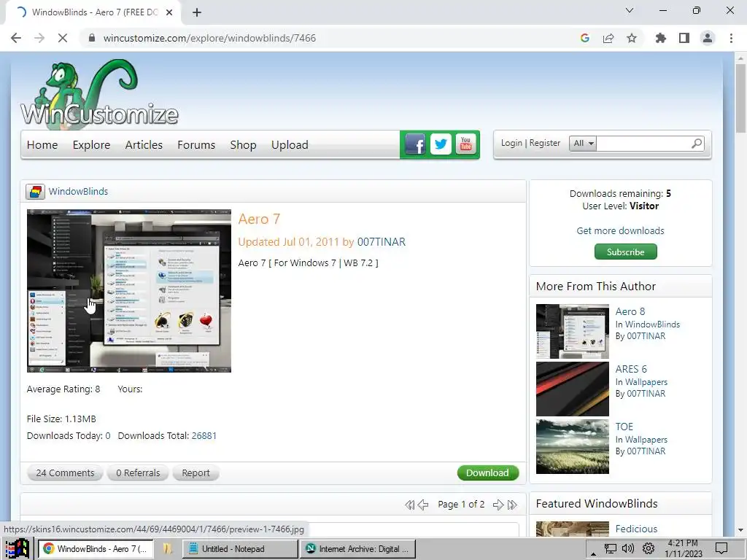747x560 pixels.
Task: Click the TOE landscape thumbnail
Action: [x=572, y=447]
